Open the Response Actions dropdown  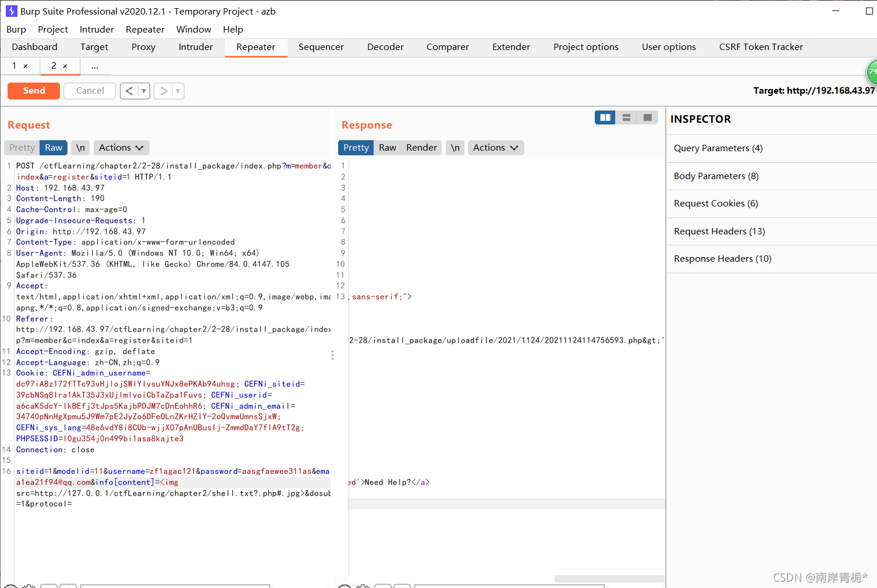coord(495,148)
